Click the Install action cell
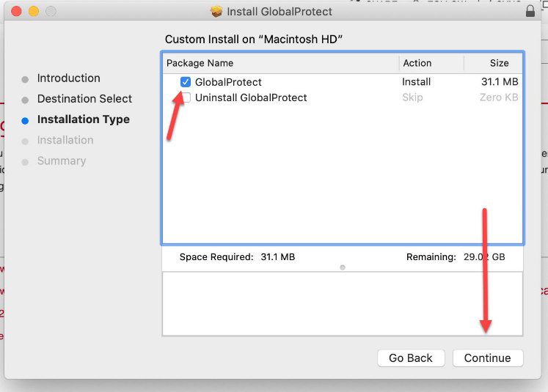 [x=416, y=81]
